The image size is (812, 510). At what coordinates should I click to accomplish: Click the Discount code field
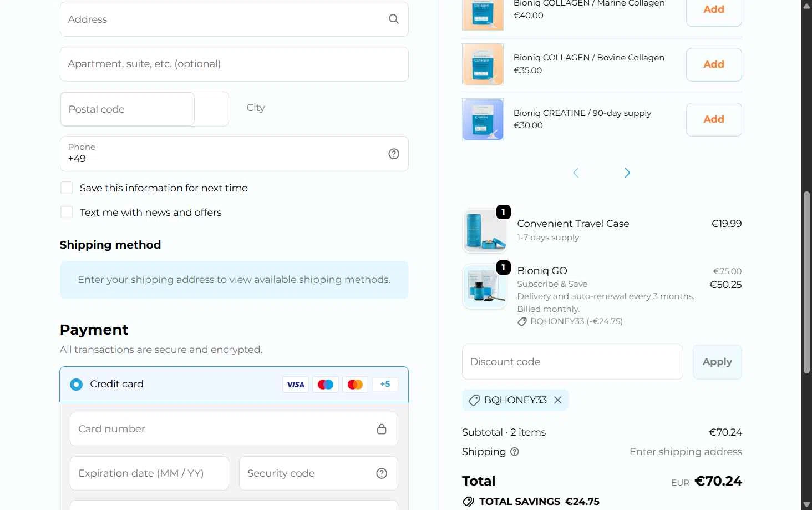pos(572,362)
